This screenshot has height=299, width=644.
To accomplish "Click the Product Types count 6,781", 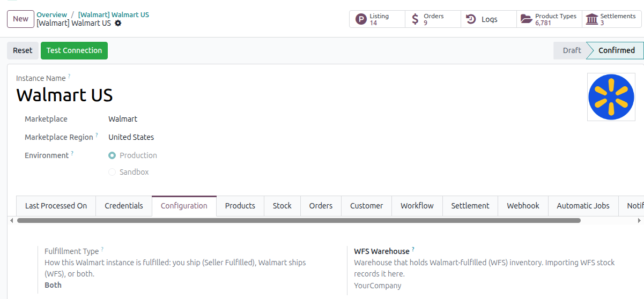I will [x=543, y=23].
